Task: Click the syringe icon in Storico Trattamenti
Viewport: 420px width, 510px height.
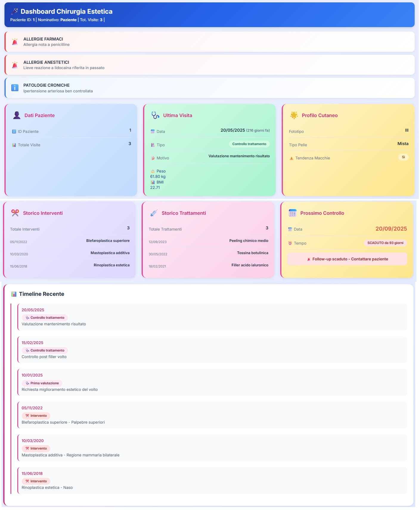Action: click(x=154, y=213)
